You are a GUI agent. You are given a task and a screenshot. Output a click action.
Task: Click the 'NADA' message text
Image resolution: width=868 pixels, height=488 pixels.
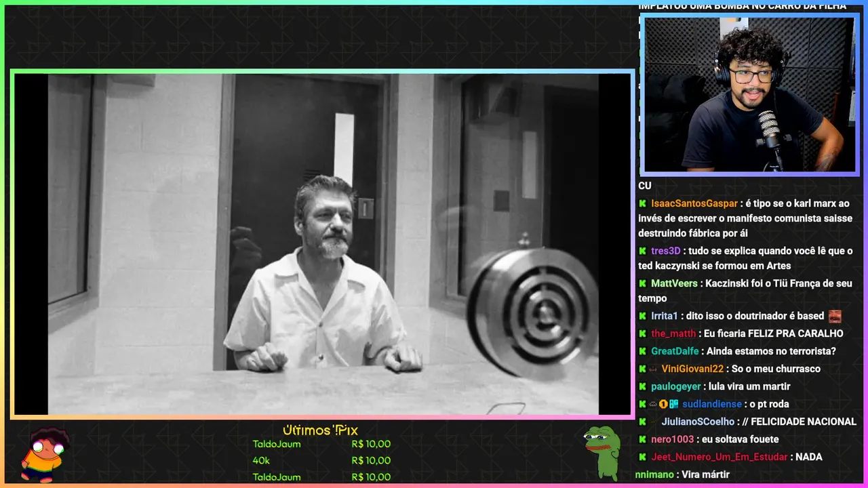pyautogui.click(x=809, y=457)
